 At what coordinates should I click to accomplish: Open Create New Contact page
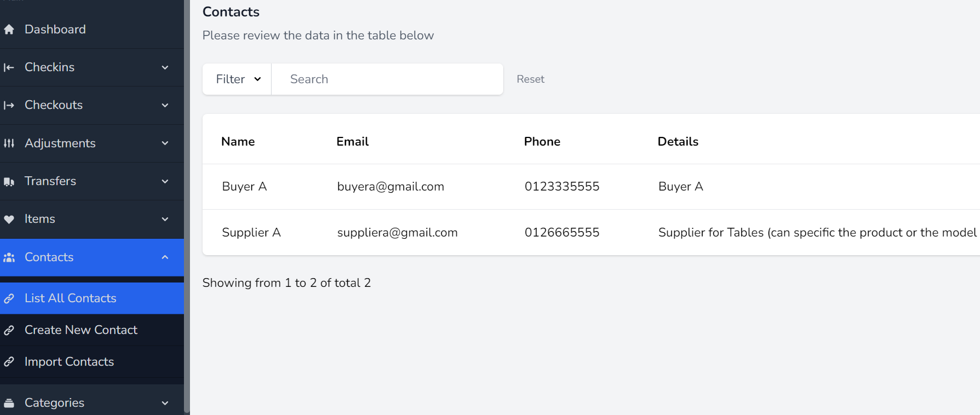[x=81, y=330]
